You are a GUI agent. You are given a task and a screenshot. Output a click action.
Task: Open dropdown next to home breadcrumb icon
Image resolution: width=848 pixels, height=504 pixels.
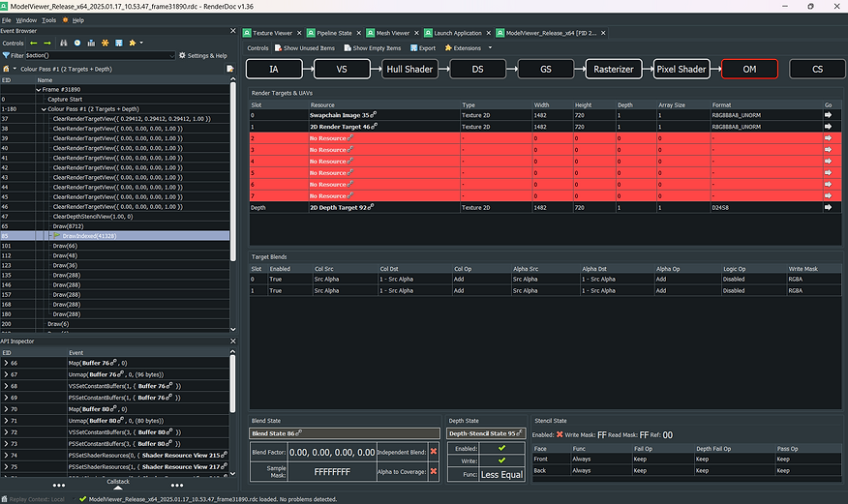[15, 69]
